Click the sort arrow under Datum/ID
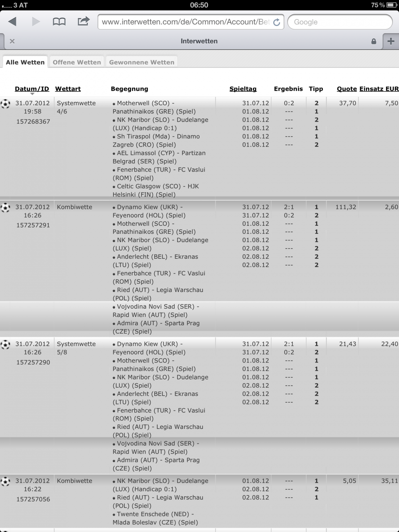 pos(32,94)
